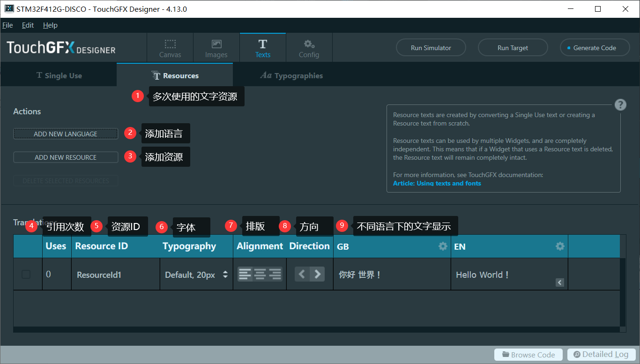Open EN language column settings gear

560,246
